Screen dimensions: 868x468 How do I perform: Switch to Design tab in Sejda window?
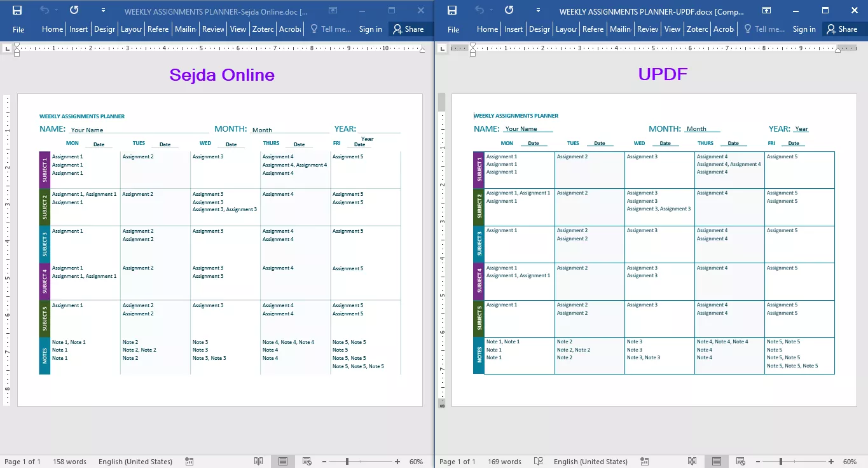104,29
